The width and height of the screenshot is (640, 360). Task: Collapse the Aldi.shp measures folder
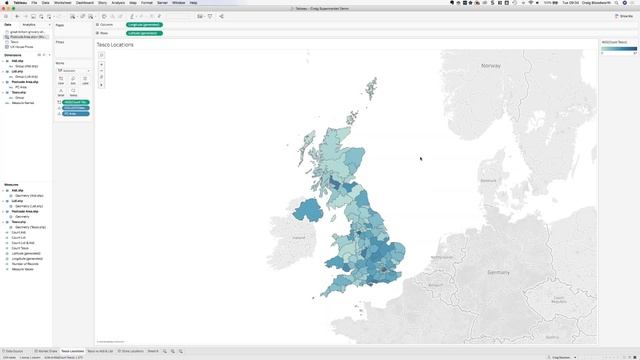(3, 191)
